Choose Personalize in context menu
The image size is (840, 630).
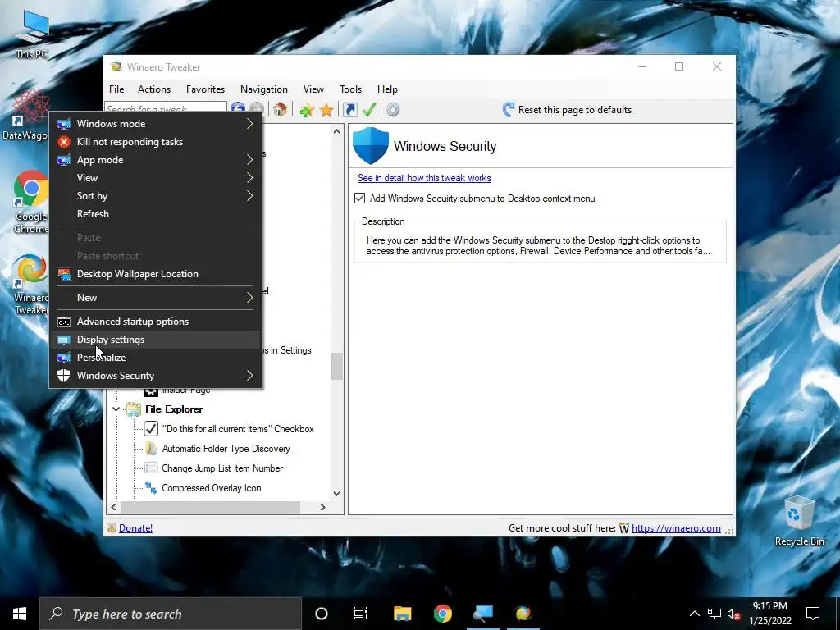[155, 358]
